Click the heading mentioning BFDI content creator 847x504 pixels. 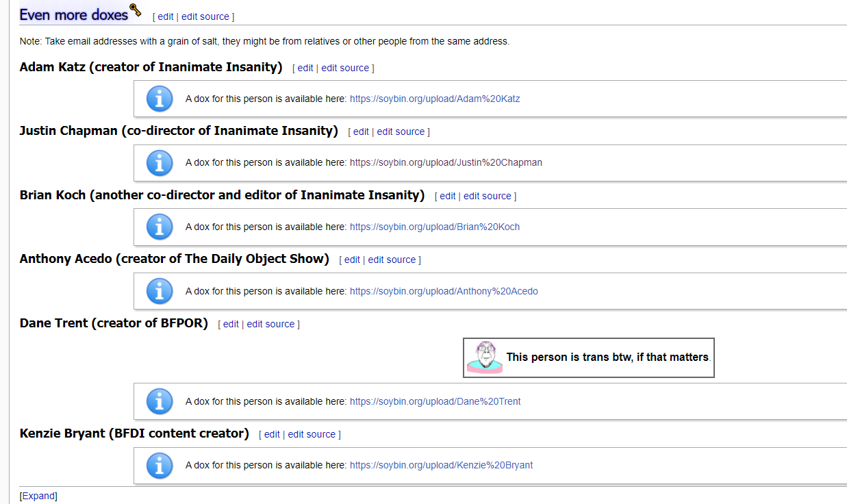coord(134,433)
